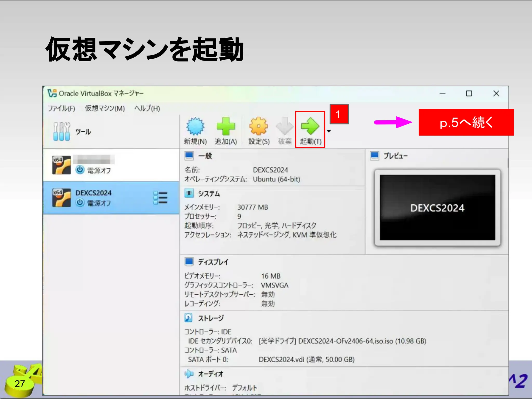The width and height of the screenshot is (532, 399).
Task: Click the オーディオ Audio section icon
Action: (x=189, y=374)
